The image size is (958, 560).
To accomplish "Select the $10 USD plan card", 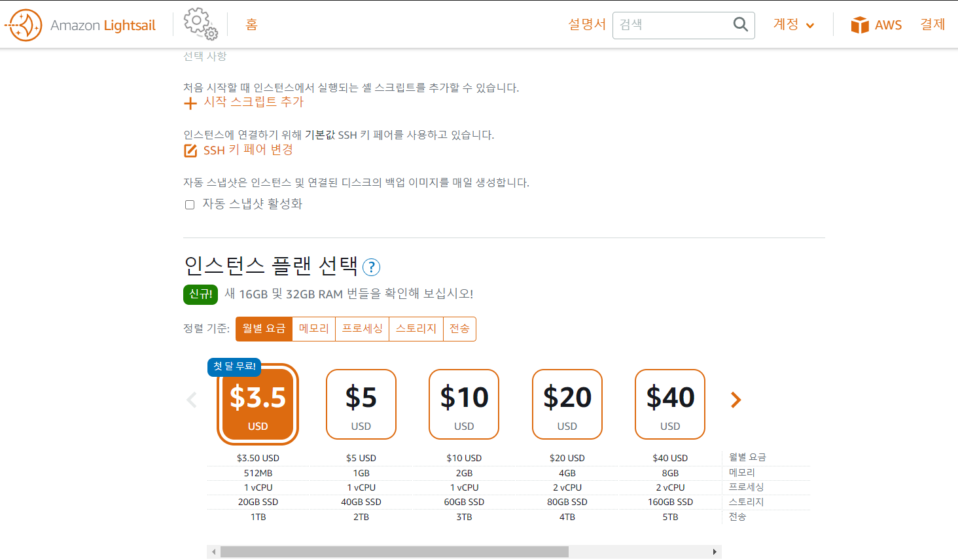I will (x=464, y=404).
